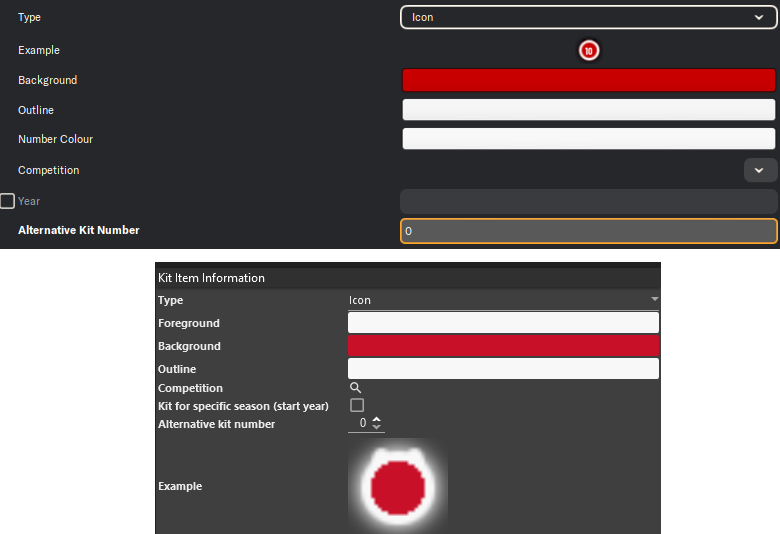This screenshot has height=534, width=780.
Task: Click the Alternative kit number value 0 in lower panel
Action: (363, 423)
